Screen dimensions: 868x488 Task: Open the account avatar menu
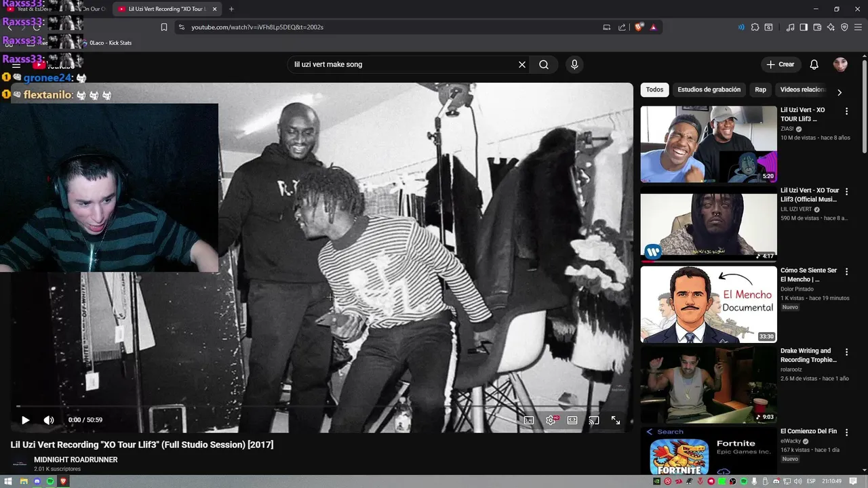(x=840, y=64)
